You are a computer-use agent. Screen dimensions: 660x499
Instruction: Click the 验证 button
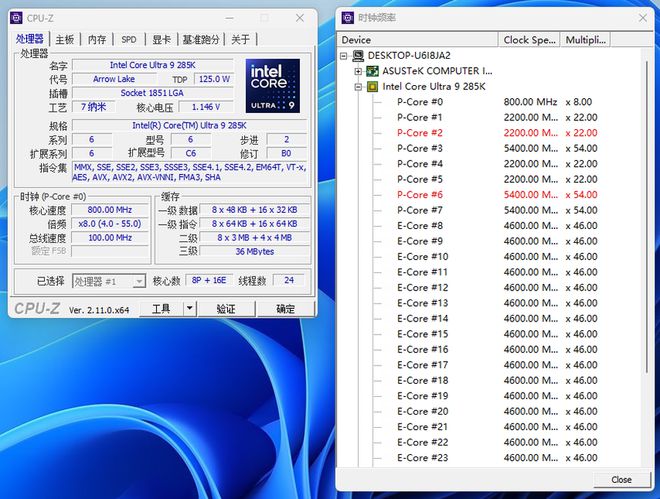(226, 309)
